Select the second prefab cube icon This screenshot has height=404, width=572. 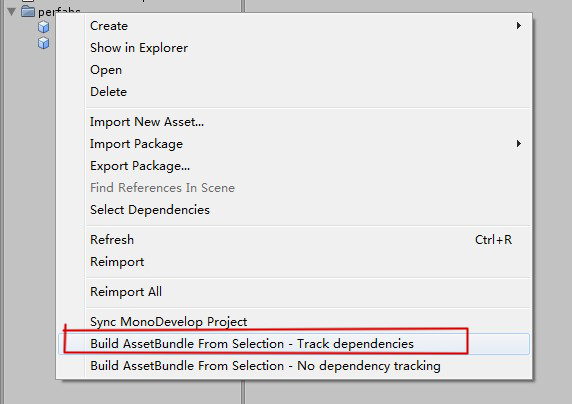click(43, 43)
